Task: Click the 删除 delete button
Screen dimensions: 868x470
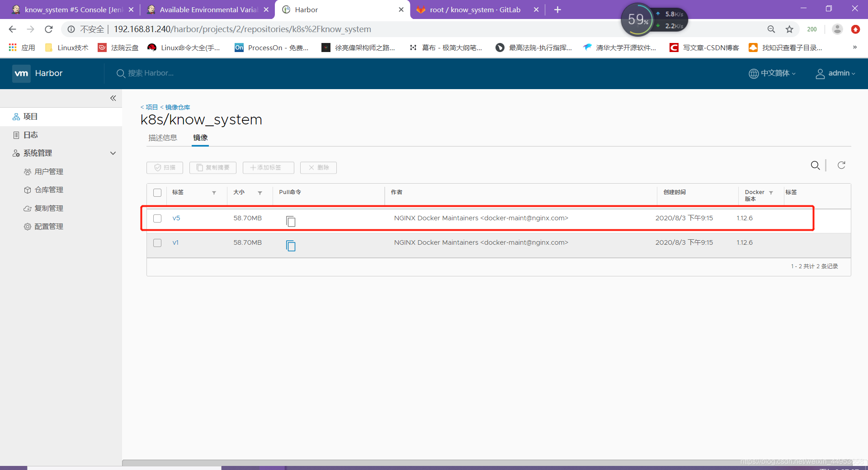Action: [x=318, y=167]
